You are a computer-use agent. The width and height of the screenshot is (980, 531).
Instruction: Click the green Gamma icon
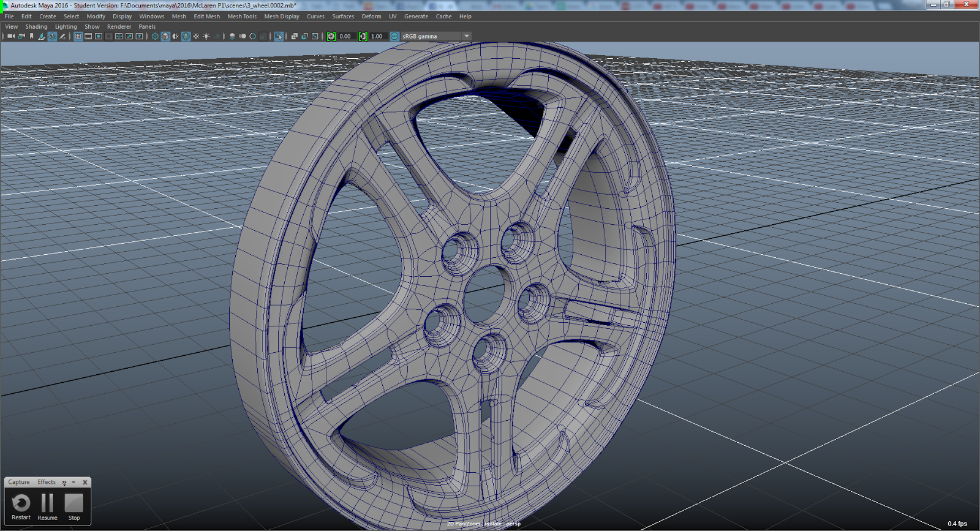coord(363,36)
